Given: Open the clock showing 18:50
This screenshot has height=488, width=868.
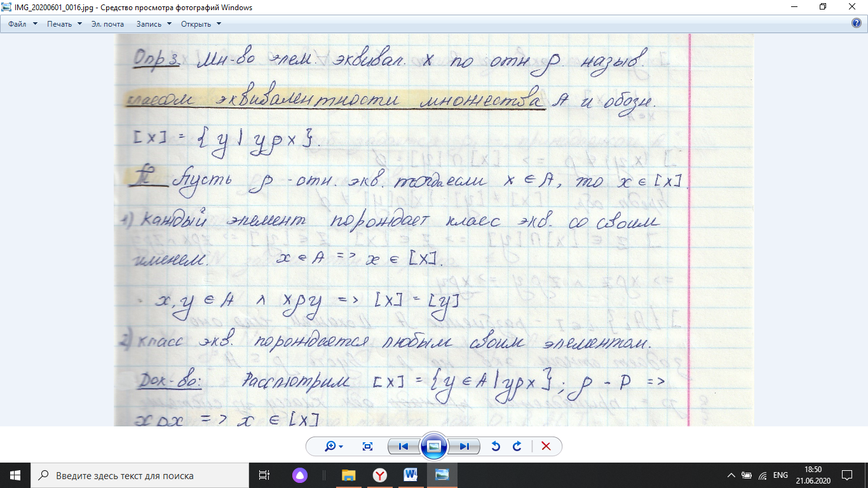Looking at the screenshot, I should [x=813, y=475].
